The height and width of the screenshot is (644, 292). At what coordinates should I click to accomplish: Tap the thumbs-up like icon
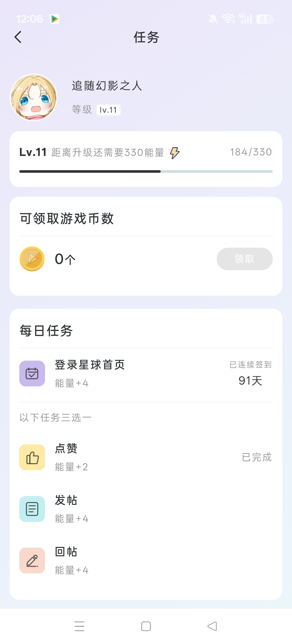(x=32, y=457)
